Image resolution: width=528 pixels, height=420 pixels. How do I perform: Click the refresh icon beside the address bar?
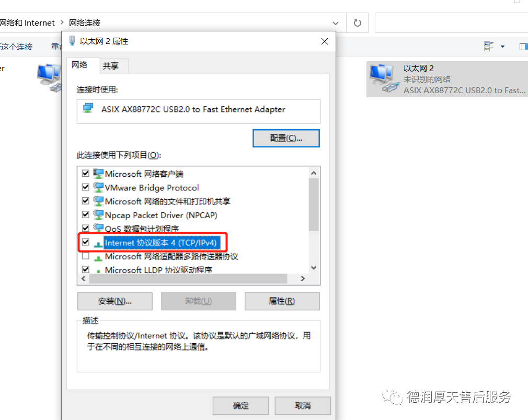[x=357, y=23]
